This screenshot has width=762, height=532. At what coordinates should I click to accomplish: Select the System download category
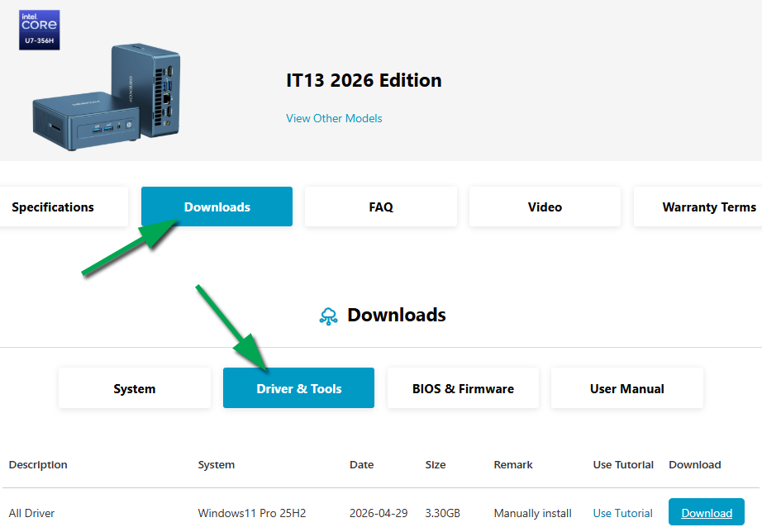[135, 388]
